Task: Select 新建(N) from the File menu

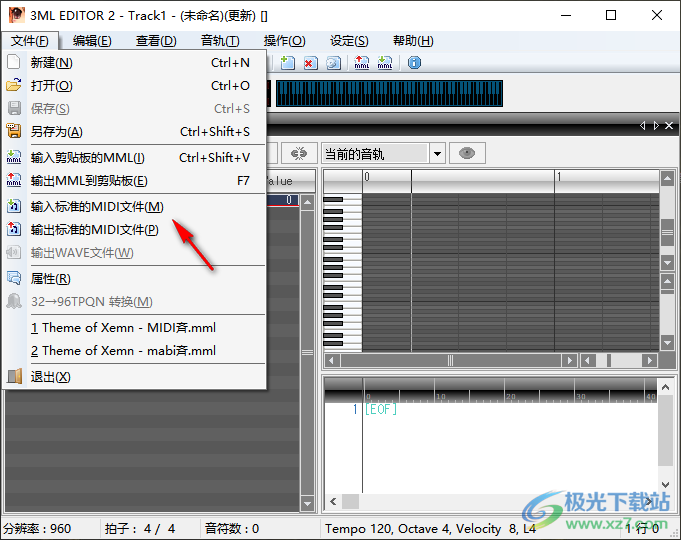Action: [135, 63]
